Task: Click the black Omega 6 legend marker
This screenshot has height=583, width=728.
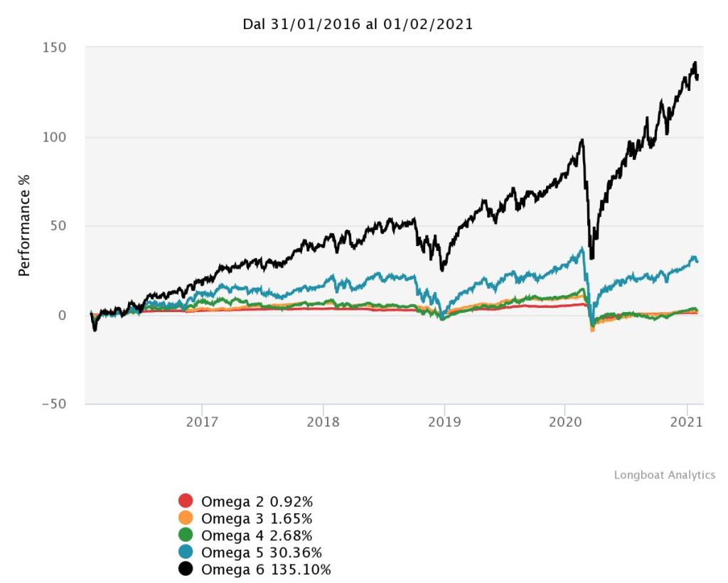Action: coord(186,569)
